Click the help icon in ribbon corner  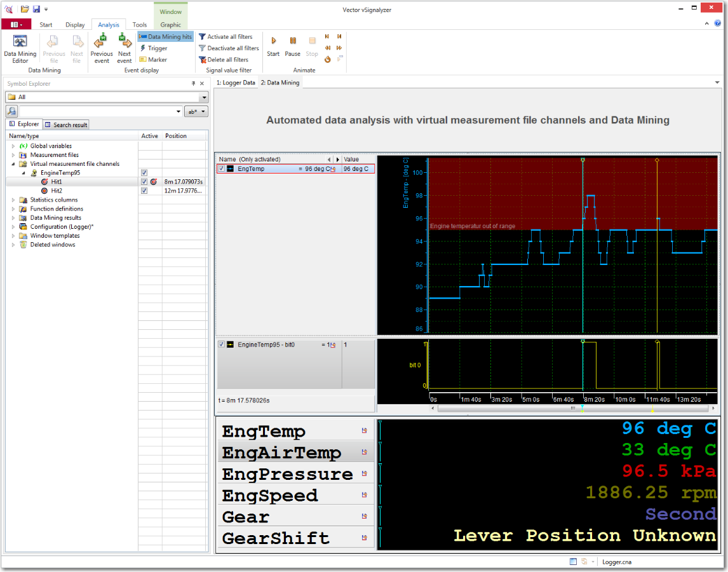coord(718,24)
